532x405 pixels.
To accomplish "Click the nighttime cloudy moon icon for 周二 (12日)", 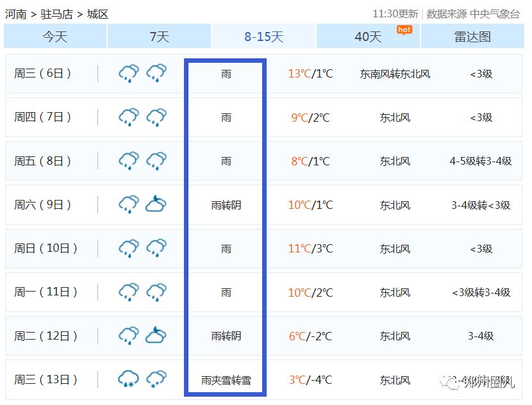I will point(156,335).
